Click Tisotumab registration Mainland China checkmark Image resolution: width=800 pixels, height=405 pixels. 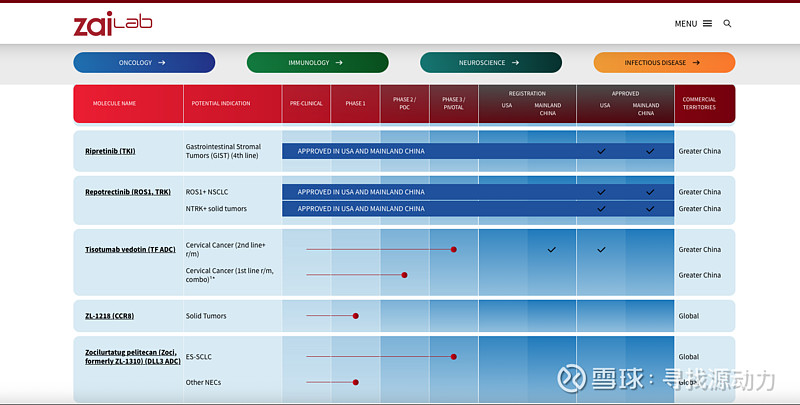point(552,249)
